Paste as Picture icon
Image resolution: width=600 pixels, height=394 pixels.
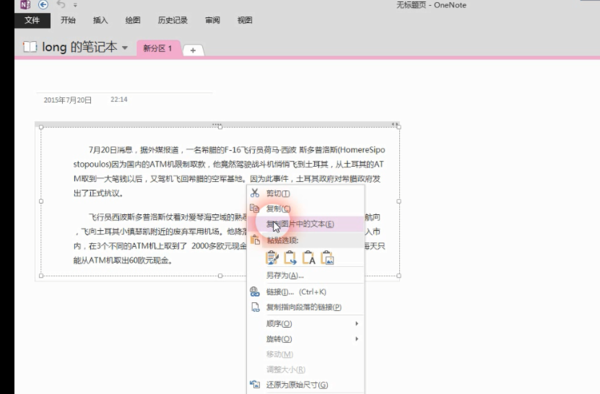pyautogui.click(x=328, y=257)
